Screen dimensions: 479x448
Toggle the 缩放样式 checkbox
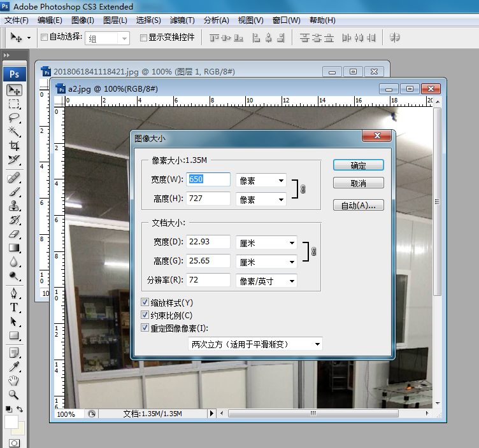145,303
